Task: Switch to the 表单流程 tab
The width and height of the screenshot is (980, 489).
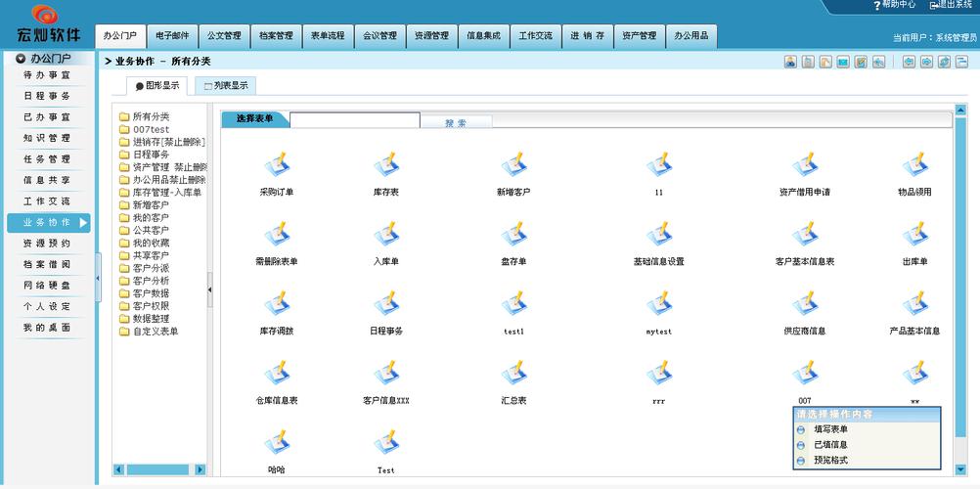Action: click(328, 35)
